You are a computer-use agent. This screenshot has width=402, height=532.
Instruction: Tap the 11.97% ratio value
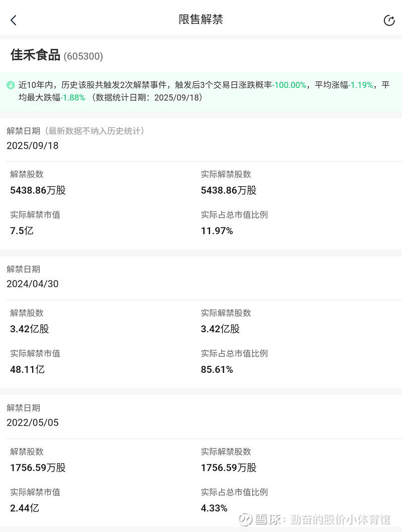[217, 231]
